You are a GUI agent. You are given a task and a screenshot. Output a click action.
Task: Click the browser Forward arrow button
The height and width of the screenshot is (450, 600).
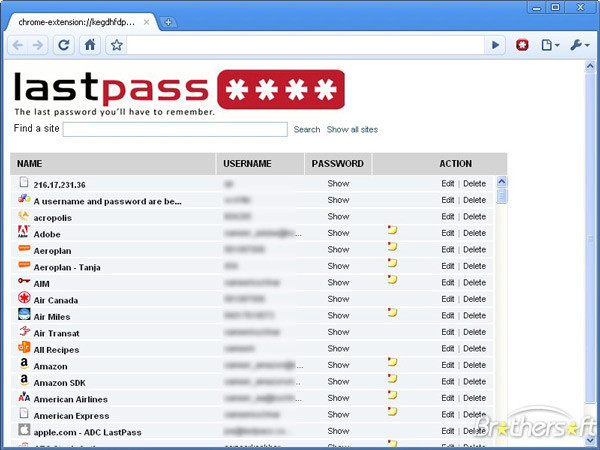click(x=39, y=45)
